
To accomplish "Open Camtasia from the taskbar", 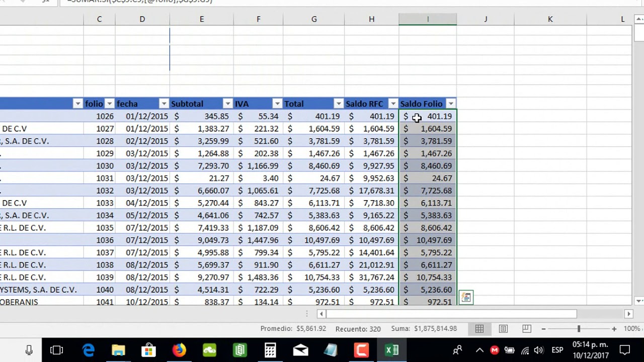I will 361,349.
